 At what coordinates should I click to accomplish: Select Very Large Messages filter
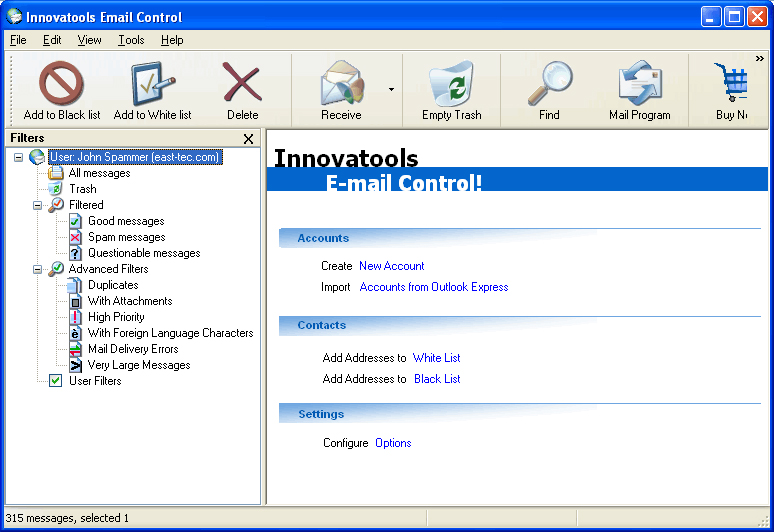point(139,365)
